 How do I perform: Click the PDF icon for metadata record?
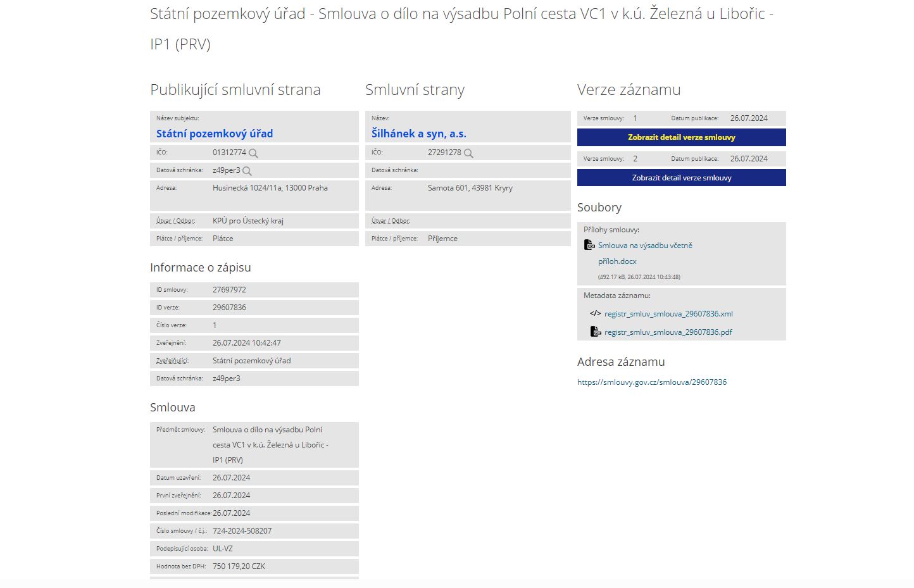596,332
